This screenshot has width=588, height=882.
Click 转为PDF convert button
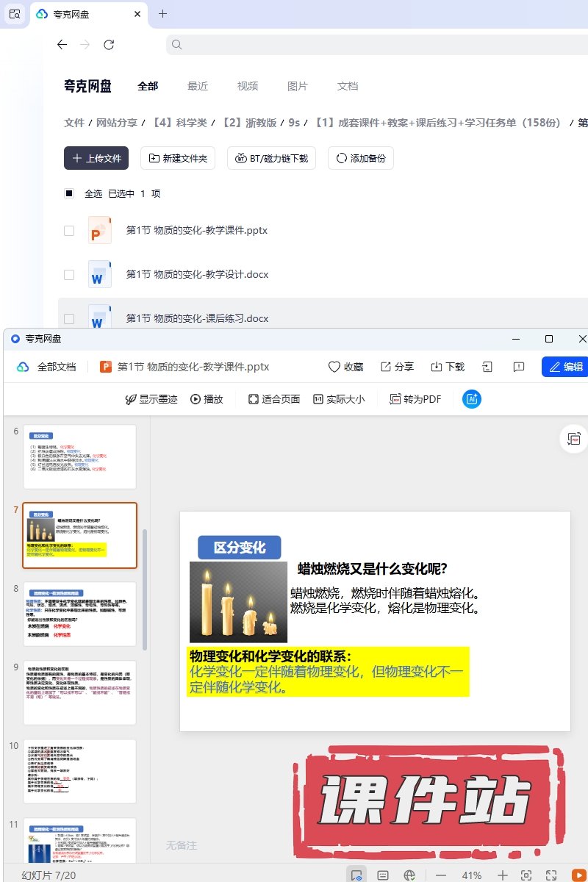point(415,399)
